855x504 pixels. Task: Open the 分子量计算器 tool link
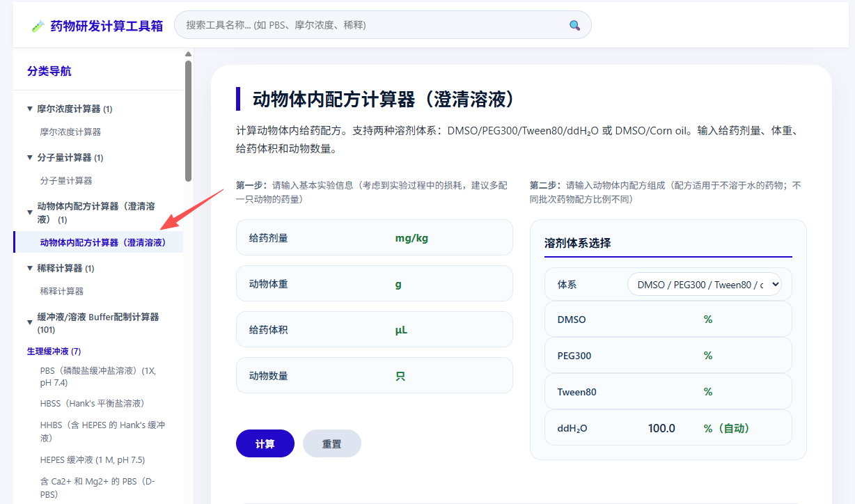[x=66, y=180]
